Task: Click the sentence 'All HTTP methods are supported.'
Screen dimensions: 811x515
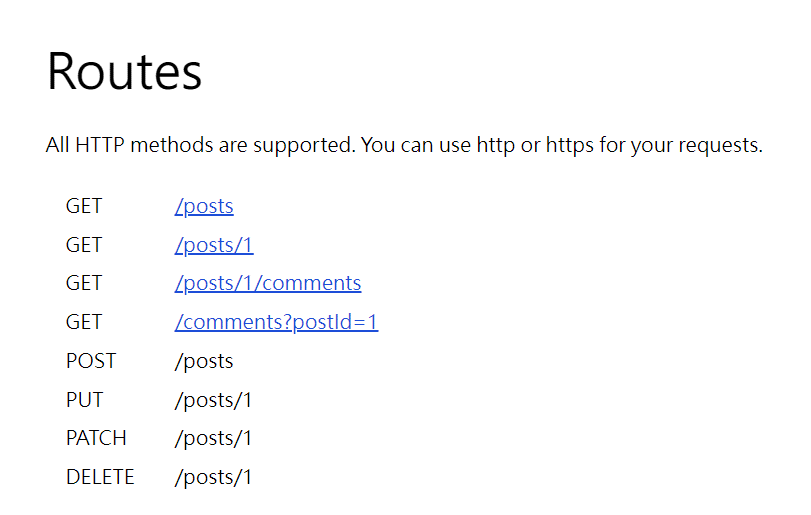Action: (201, 145)
